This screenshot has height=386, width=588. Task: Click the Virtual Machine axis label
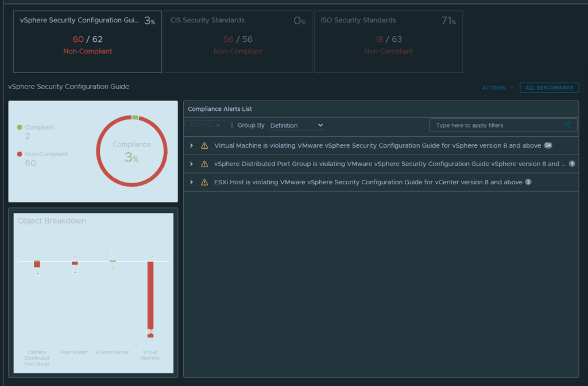pyautogui.click(x=150, y=355)
